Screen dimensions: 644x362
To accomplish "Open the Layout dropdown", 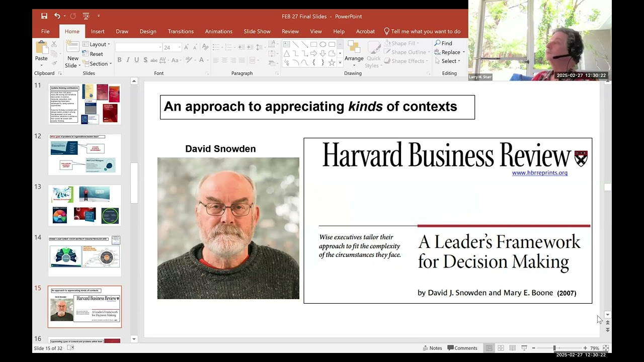I will (x=96, y=44).
